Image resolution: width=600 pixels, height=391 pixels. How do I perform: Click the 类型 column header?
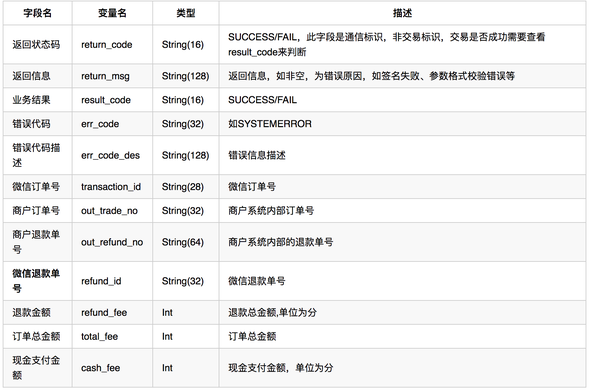click(186, 13)
